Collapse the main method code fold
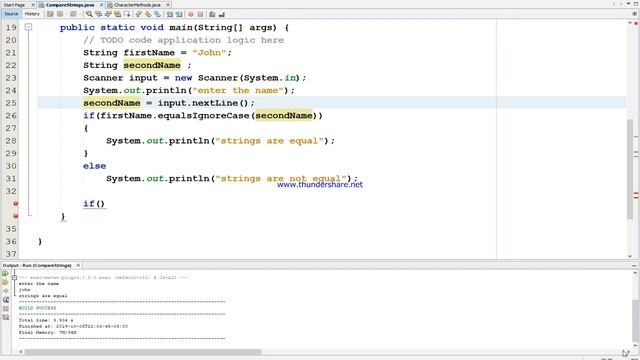 click(28, 27)
